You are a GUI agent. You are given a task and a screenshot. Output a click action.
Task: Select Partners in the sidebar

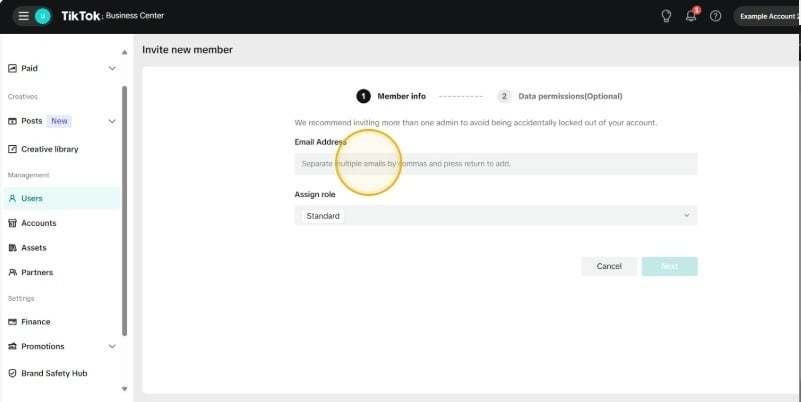37,272
